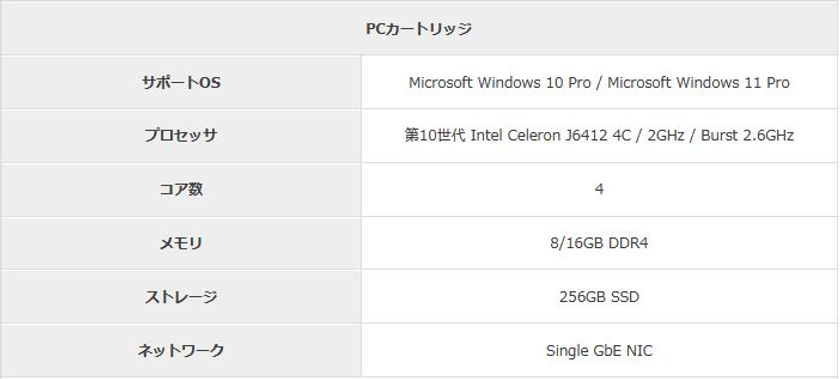Click the core count value 4

coord(599,189)
